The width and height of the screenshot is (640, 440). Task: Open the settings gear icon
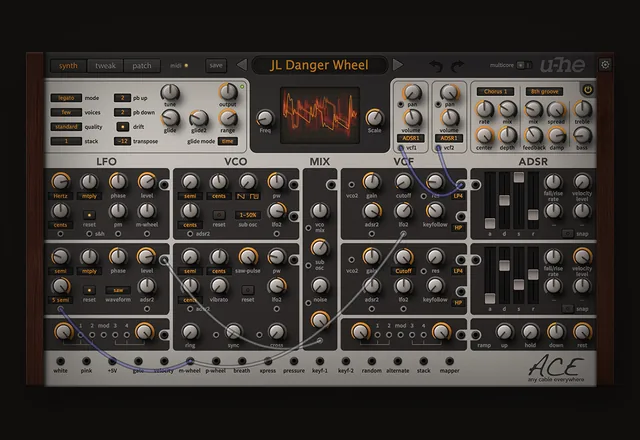[x=605, y=64]
